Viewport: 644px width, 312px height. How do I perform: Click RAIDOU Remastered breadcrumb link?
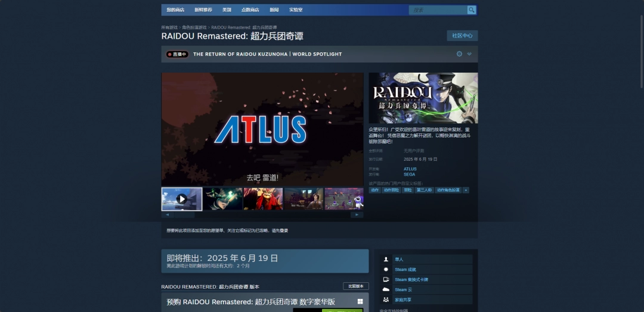[244, 27]
